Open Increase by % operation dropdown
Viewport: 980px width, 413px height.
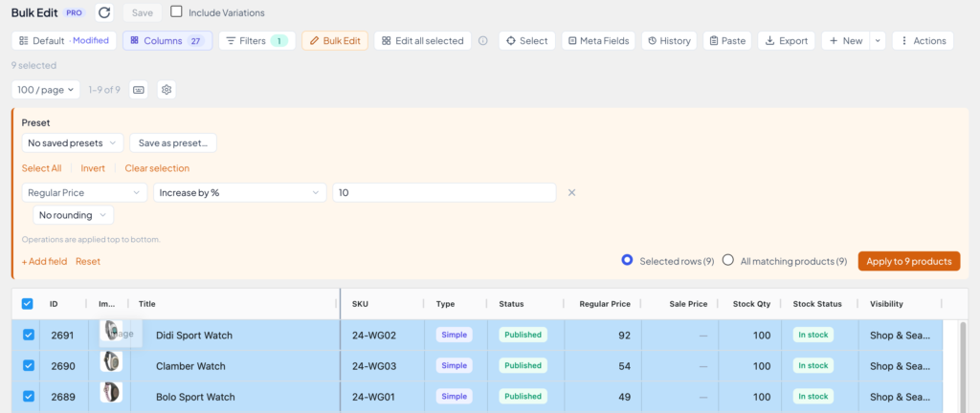[240, 193]
